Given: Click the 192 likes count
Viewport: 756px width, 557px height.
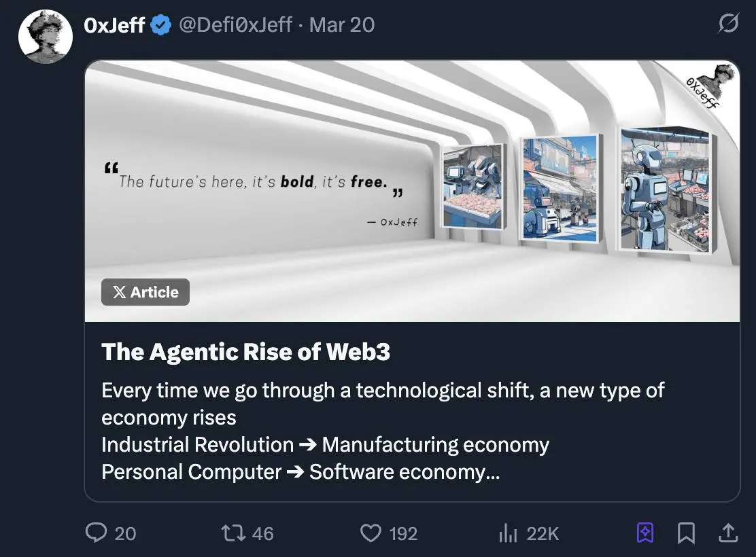Looking at the screenshot, I should click(403, 534).
